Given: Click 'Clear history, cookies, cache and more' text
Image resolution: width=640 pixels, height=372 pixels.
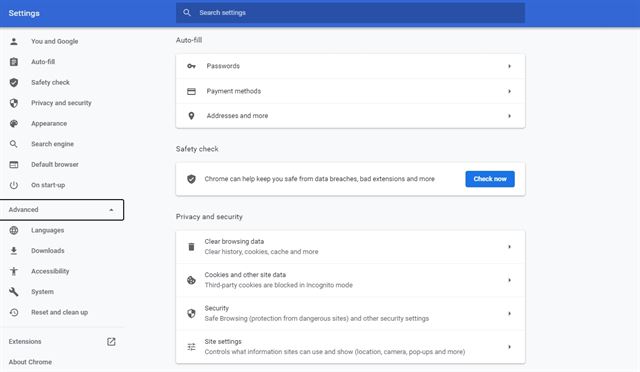Looking at the screenshot, I should pyautogui.click(x=261, y=252).
